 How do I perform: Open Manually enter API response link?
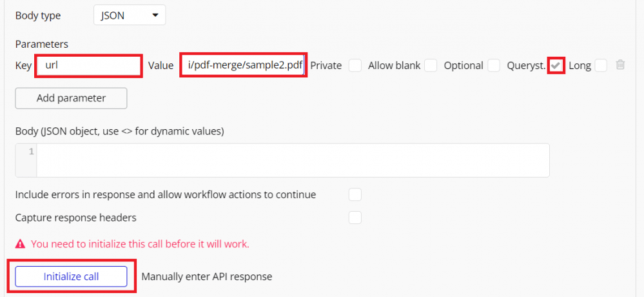(206, 276)
